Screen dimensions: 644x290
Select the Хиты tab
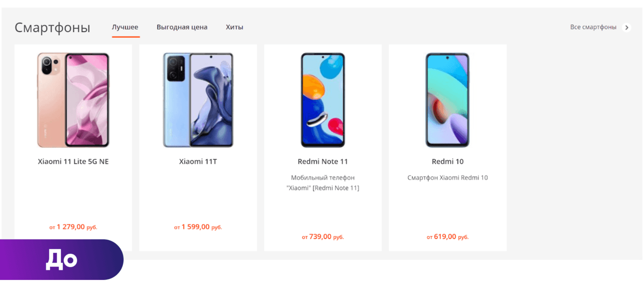[235, 27]
